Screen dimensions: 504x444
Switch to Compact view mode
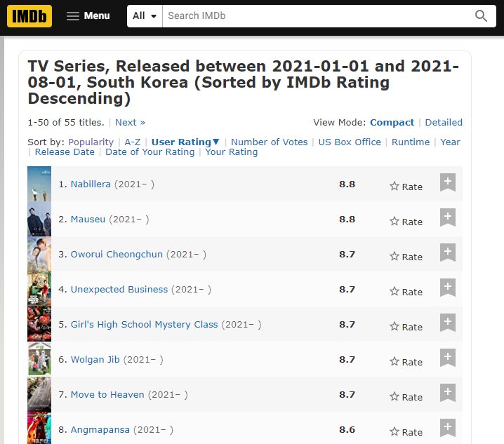coord(392,123)
